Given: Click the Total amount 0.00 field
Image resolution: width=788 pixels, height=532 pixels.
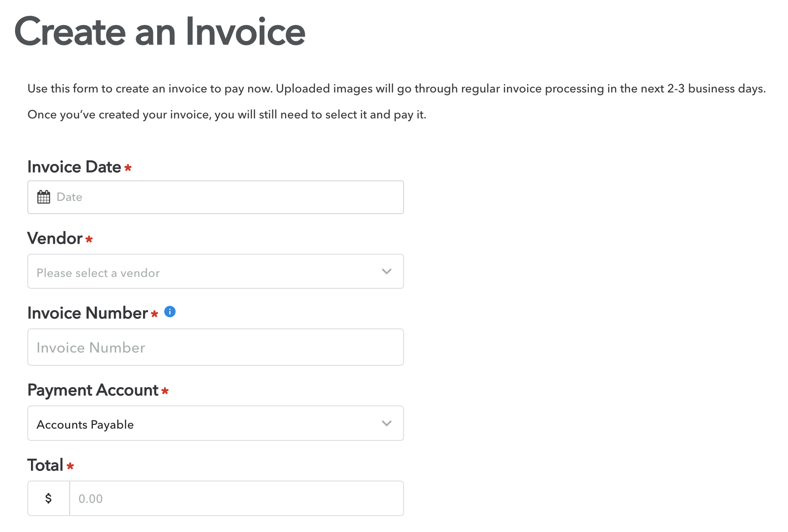Looking at the screenshot, I should click(x=236, y=498).
